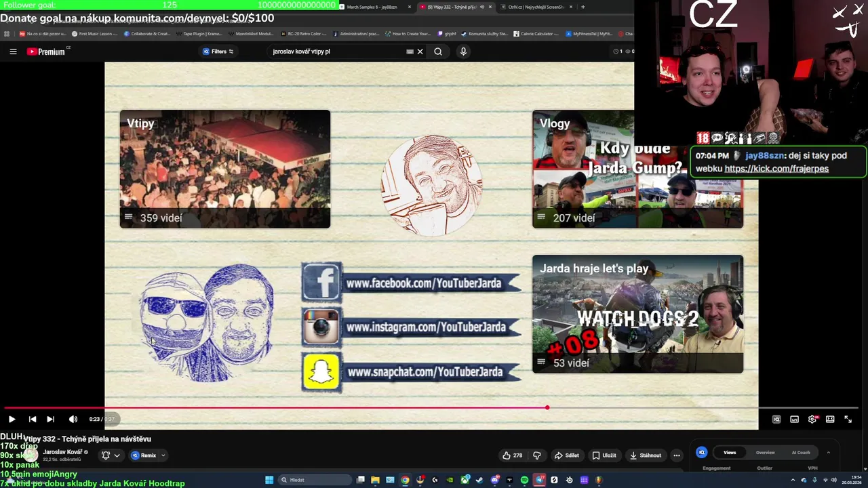Screen dimensions: 868x488
Task: Play the video
Action: point(12,419)
